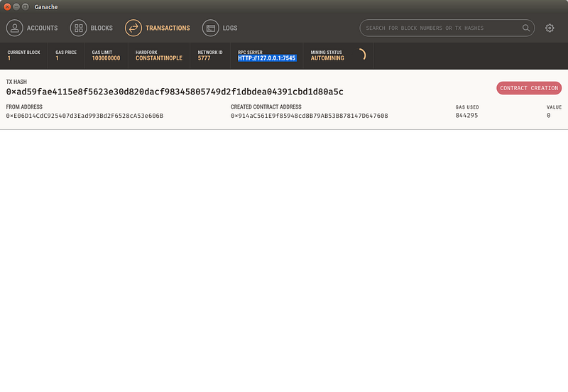568x392 pixels.
Task: Open the transaction by its TX hash
Action: click(175, 92)
